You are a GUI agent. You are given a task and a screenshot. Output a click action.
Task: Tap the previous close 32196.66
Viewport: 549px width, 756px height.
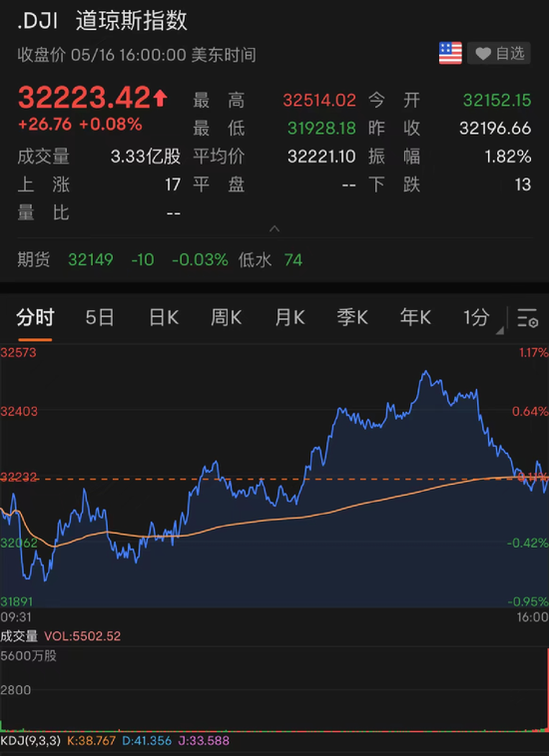tap(495, 129)
